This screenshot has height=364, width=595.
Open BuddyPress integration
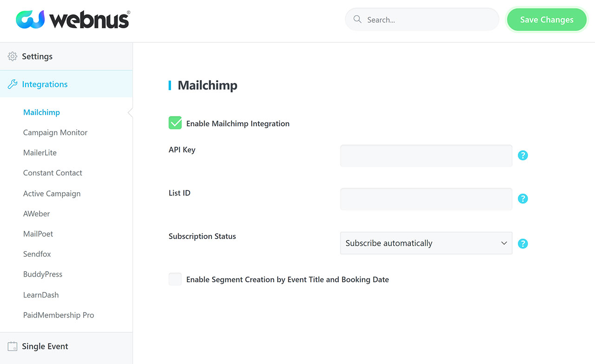(x=43, y=274)
